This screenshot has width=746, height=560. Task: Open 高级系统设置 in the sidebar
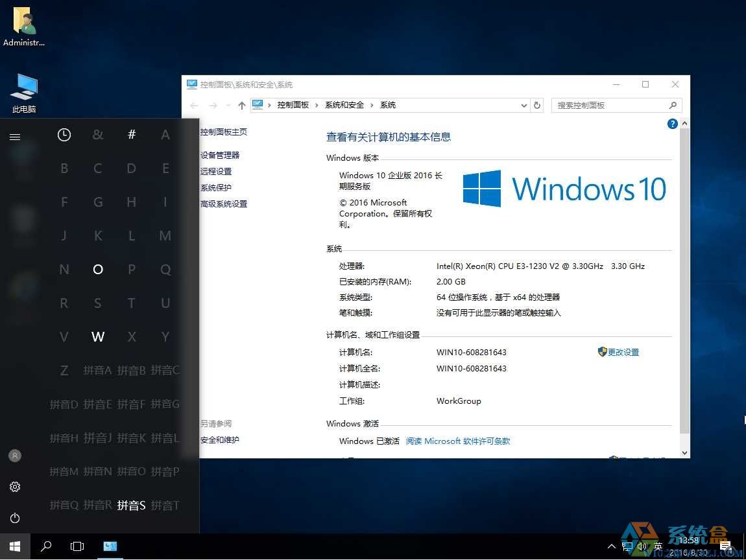(x=224, y=204)
